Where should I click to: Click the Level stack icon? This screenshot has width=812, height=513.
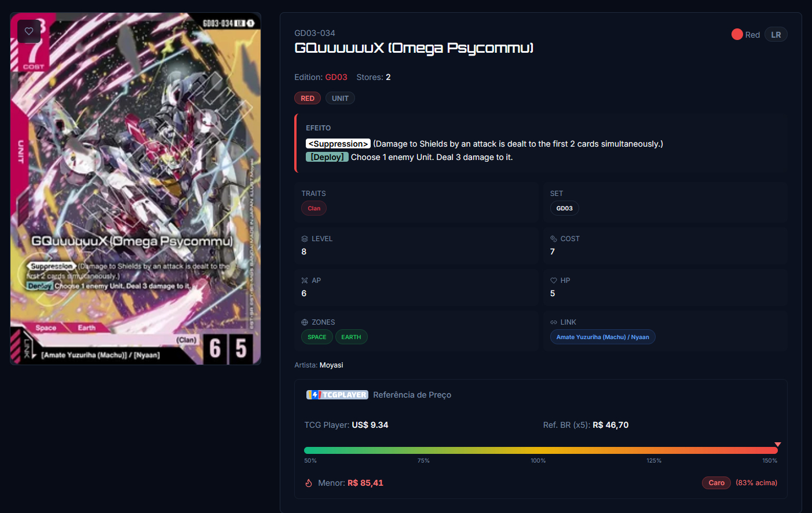point(305,239)
